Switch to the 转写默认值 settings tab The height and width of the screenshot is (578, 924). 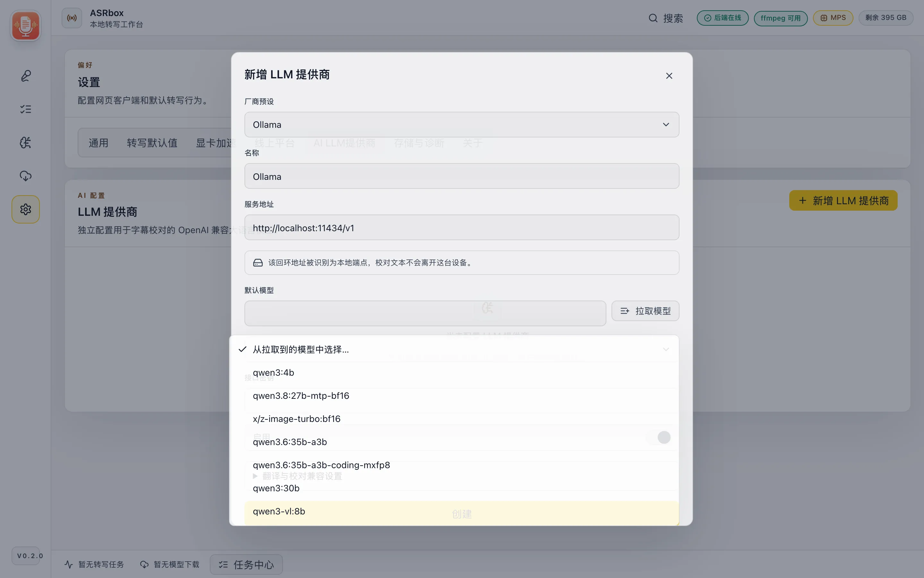coord(152,143)
